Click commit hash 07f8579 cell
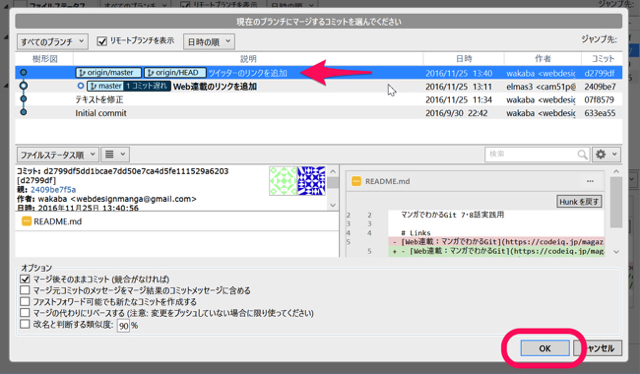This screenshot has height=374, width=640. point(599,100)
